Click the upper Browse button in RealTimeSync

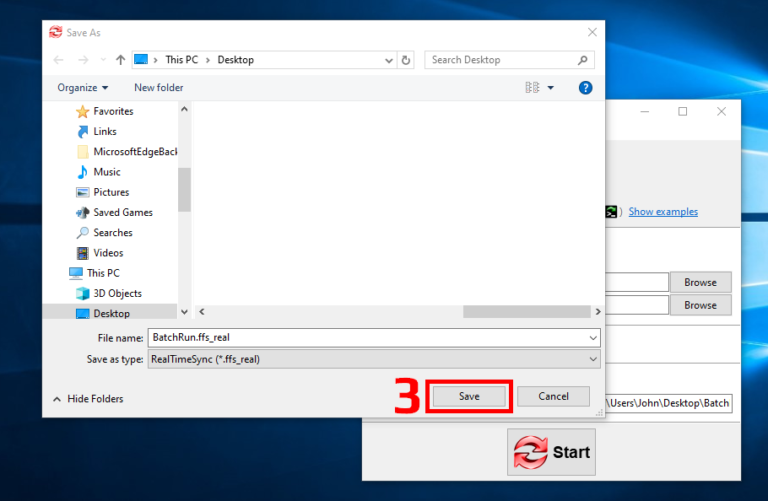(700, 283)
